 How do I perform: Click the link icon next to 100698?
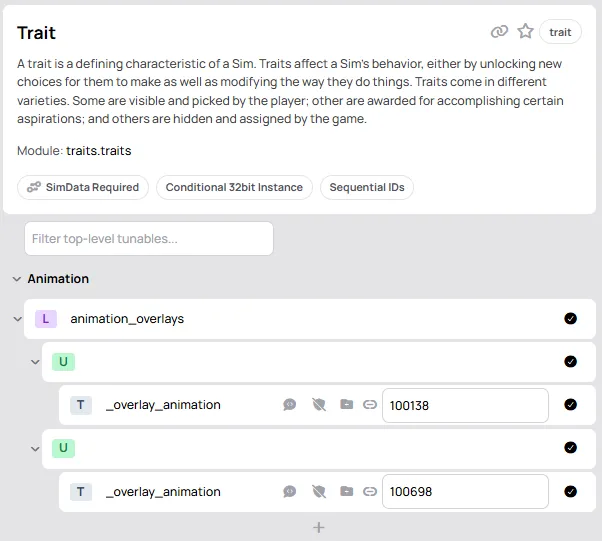click(370, 491)
